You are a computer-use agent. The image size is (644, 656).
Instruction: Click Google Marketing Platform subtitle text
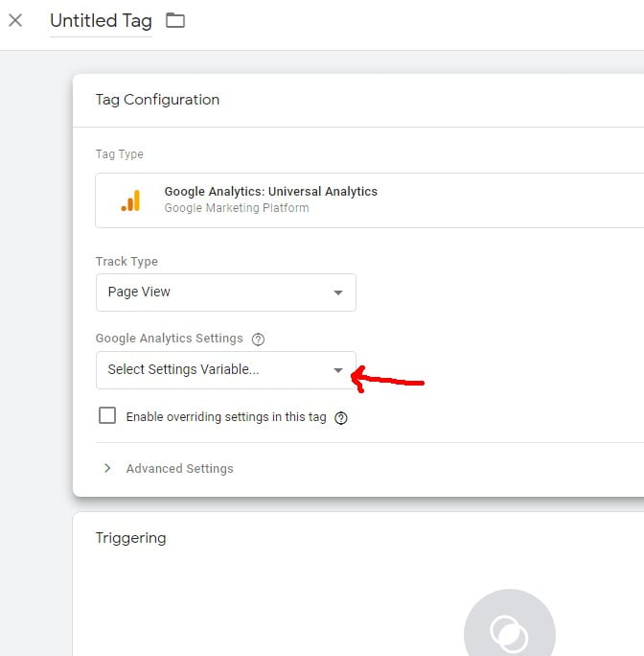pyautogui.click(x=237, y=208)
